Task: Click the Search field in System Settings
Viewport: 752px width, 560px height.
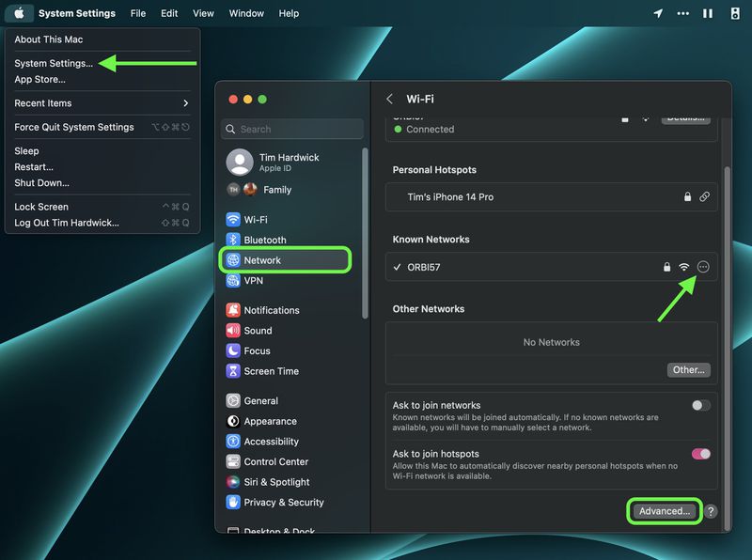Action: click(291, 129)
